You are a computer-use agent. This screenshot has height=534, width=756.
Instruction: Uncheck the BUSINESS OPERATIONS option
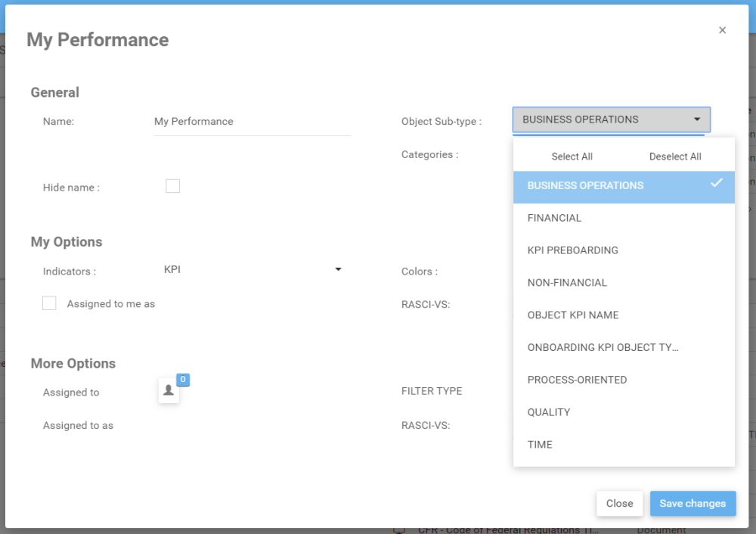pyautogui.click(x=624, y=186)
